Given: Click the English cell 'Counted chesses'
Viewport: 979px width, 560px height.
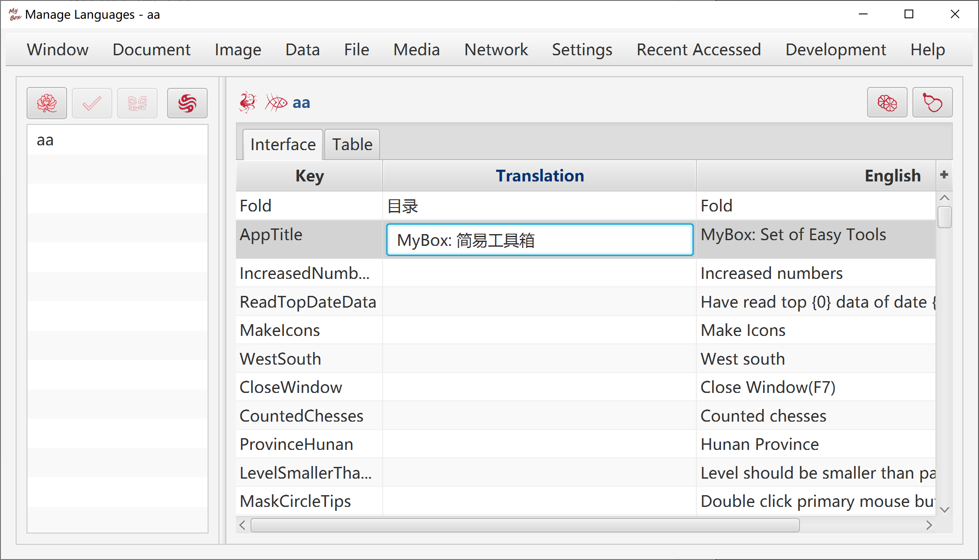Looking at the screenshot, I should click(x=816, y=416).
